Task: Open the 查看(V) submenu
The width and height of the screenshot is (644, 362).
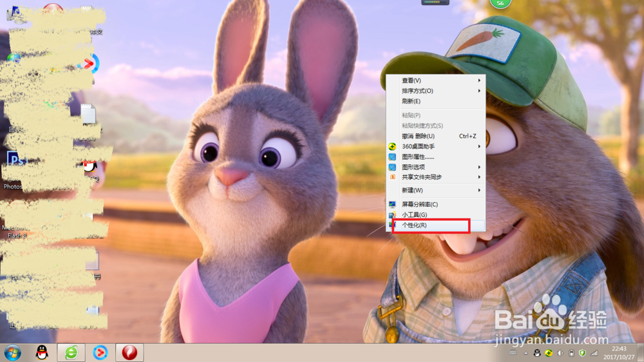Action: (x=436, y=81)
